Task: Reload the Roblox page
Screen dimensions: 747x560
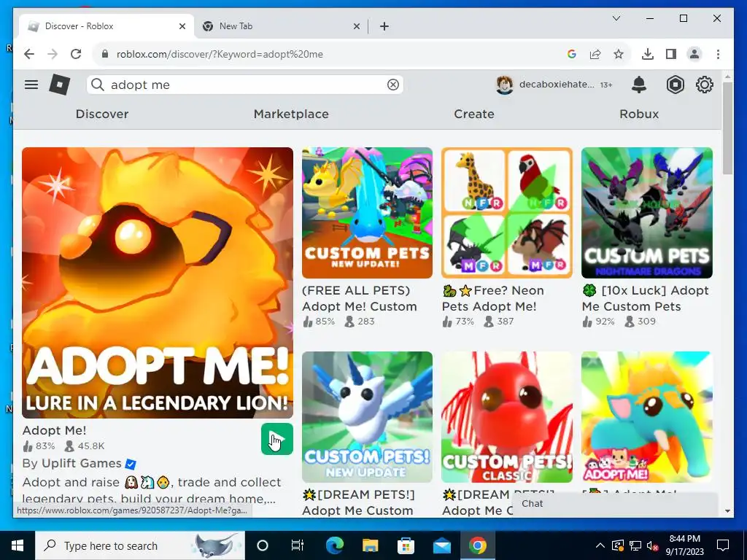Action: click(76, 54)
